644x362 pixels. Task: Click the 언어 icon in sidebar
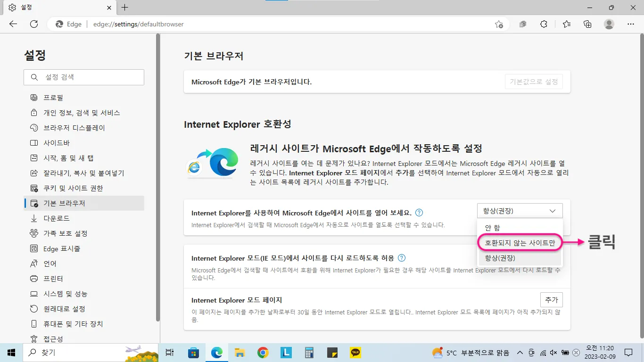pyautogui.click(x=34, y=263)
